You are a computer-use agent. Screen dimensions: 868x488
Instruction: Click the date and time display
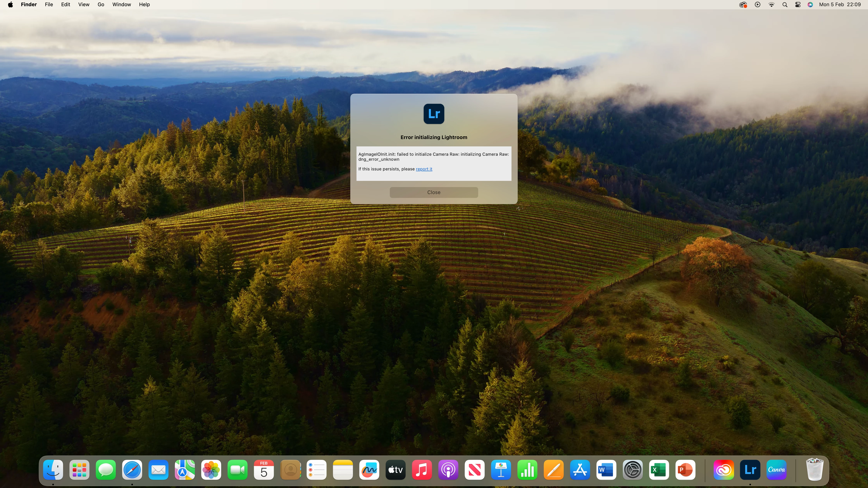coord(840,4)
